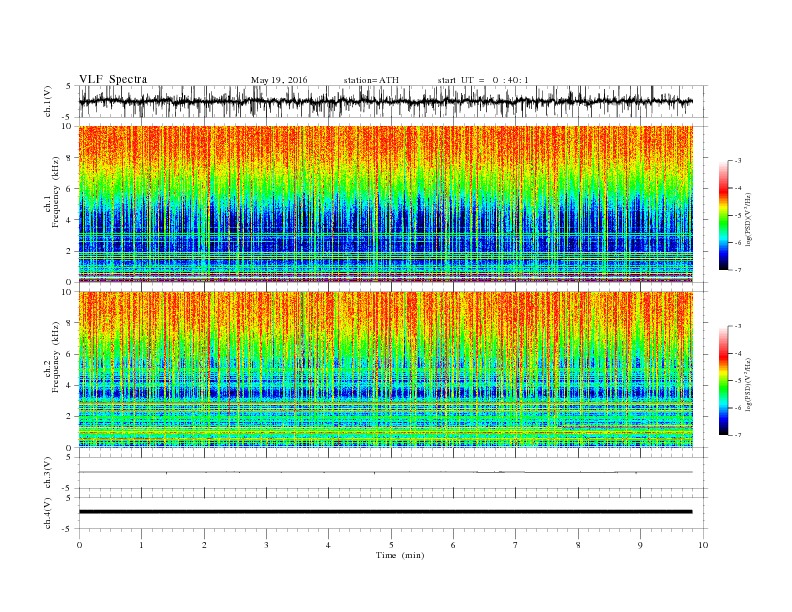
Task: Click the "6" kHz tick on ch.1 frequency axis
Action: (70, 188)
